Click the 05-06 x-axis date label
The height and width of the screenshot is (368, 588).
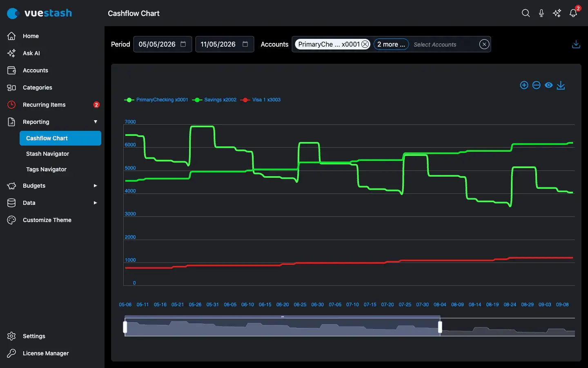point(125,305)
